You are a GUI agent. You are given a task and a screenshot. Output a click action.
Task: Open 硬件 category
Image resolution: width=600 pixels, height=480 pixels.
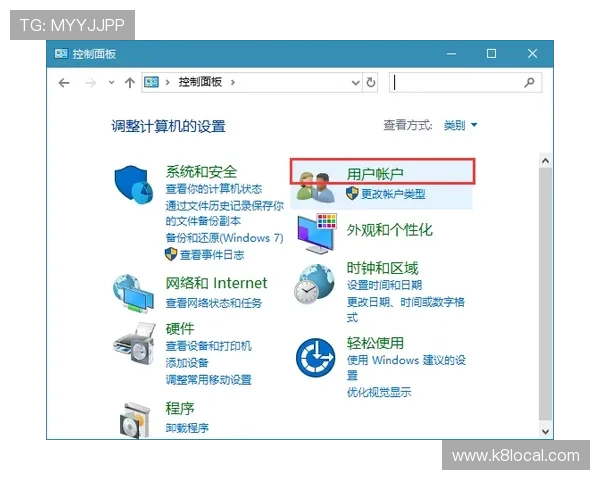180,328
